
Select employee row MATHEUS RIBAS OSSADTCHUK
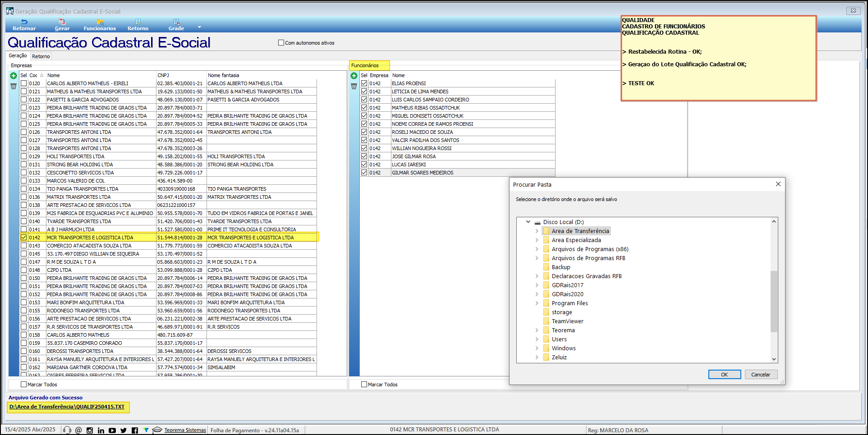coord(457,108)
